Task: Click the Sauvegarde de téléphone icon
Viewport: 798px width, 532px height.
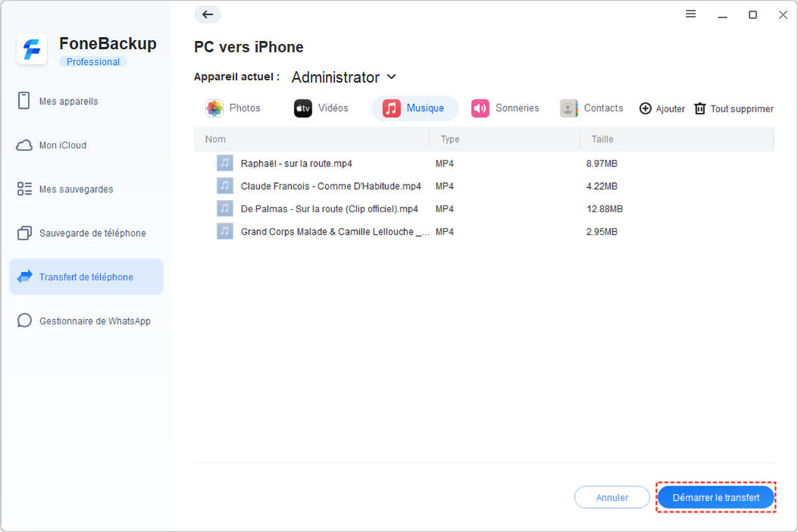Action: click(x=24, y=233)
